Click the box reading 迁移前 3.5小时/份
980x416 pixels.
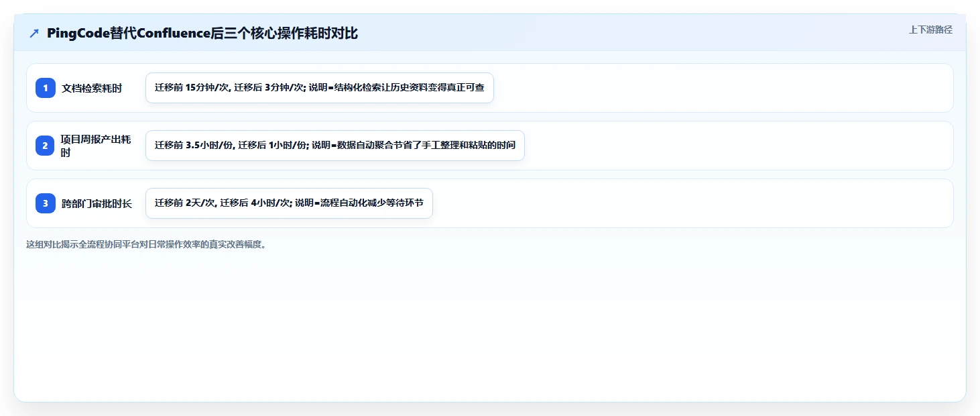tap(335, 146)
